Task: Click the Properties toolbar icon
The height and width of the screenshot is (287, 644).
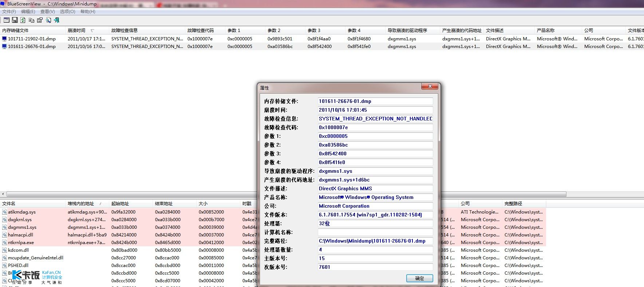Action: (x=40, y=20)
